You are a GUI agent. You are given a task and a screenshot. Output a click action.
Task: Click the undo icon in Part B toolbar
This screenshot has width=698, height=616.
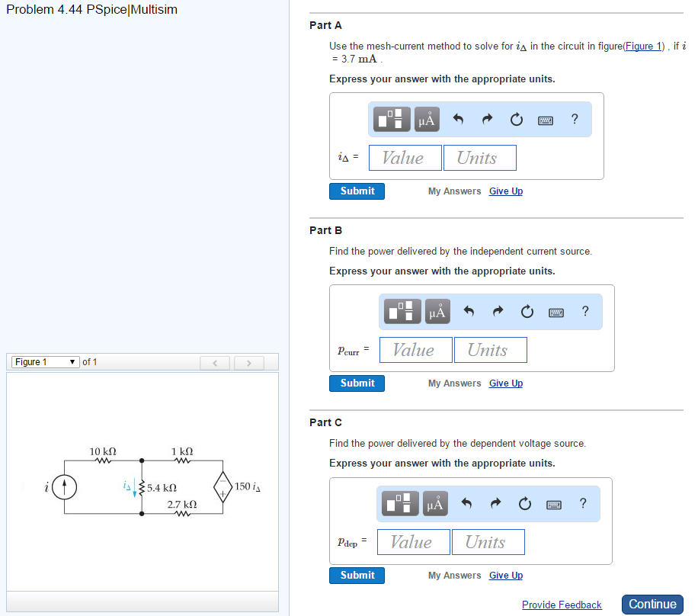pyautogui.click(x=469, y=311)
